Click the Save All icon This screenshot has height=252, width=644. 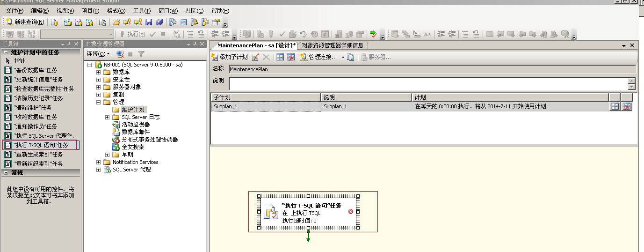point(159,22)
